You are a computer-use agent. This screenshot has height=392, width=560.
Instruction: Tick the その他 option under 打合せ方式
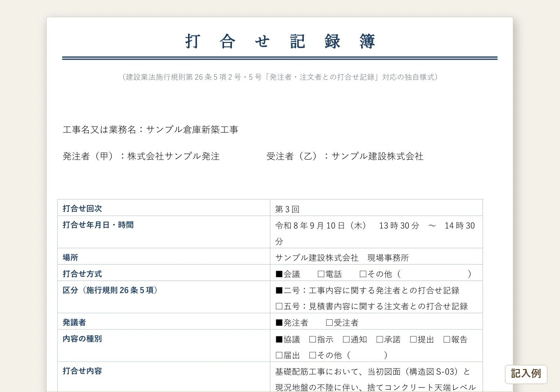(x=363, y=274)
